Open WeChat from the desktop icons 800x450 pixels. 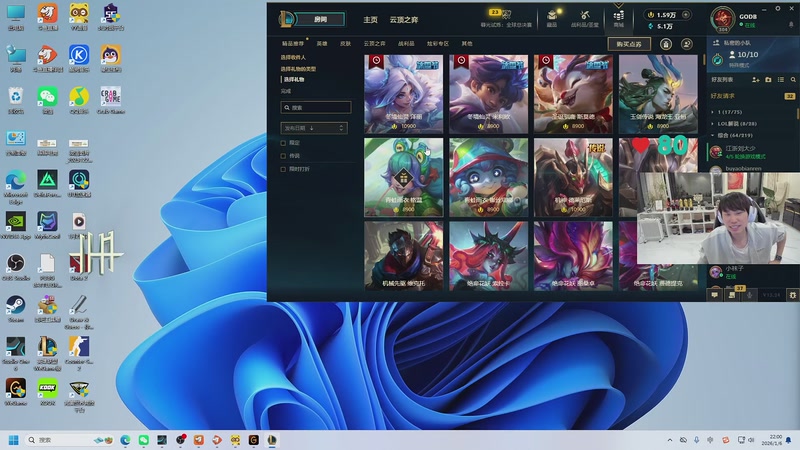pyautogui.click(x=46, y=97)
